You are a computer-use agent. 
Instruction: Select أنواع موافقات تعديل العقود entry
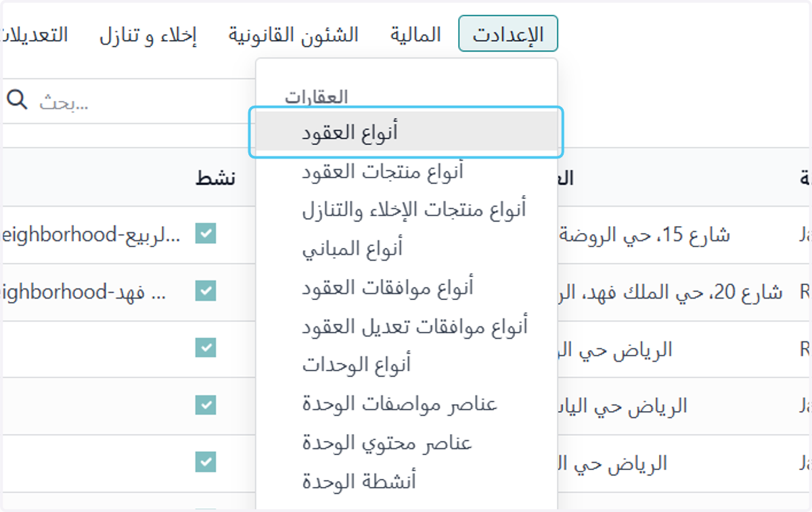point(407,326)
